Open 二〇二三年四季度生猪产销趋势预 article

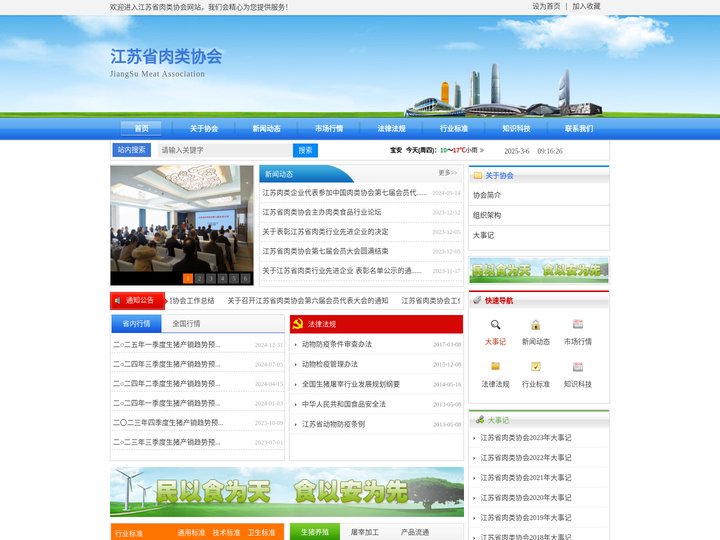point(168,422)
